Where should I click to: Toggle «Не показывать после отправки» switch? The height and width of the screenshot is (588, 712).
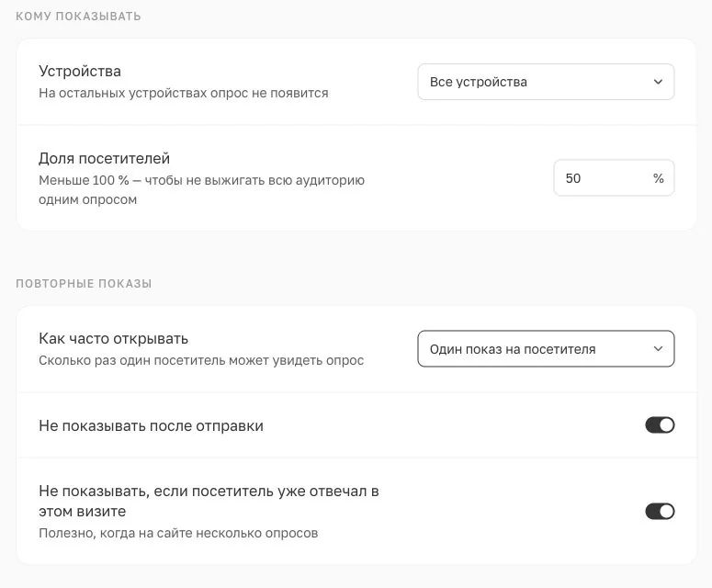pyautogui.click(x=660, y=425)
